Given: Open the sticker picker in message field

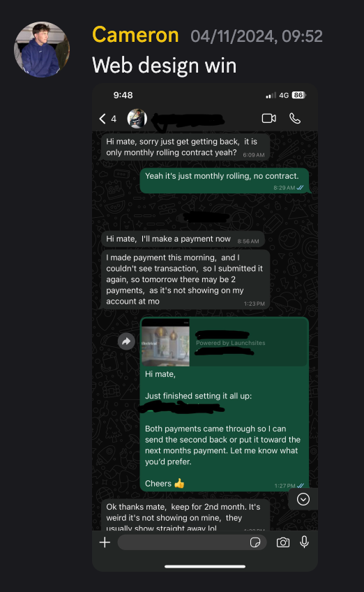Looking at the screenshot, I should click(255, 542).
